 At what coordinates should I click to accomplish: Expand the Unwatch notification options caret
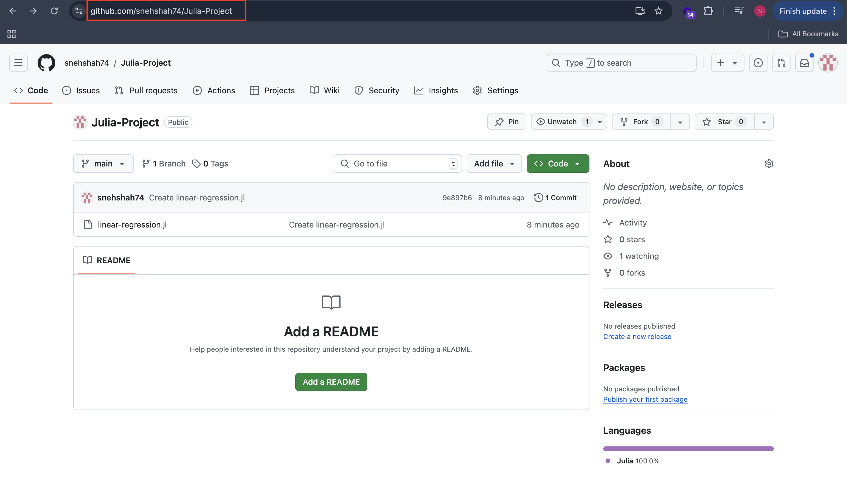pos(600,122)
